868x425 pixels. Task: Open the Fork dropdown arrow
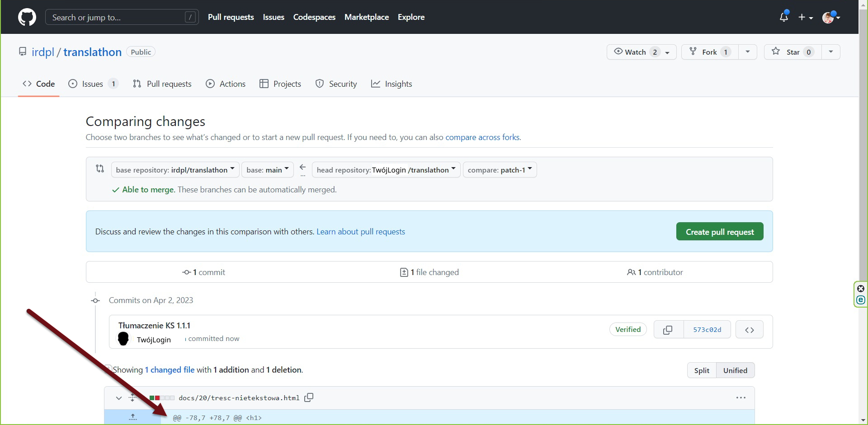(748, 52)
